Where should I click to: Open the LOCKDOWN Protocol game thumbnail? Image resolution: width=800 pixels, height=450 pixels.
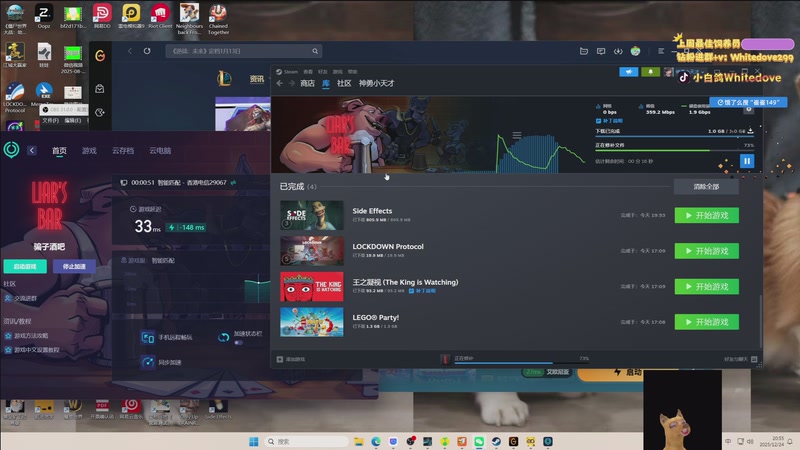(312, 251)
